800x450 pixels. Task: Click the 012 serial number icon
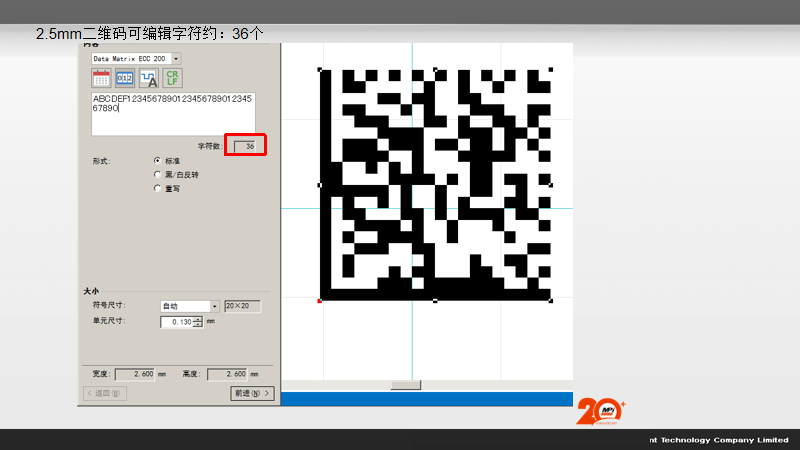[x=125, y=78]
